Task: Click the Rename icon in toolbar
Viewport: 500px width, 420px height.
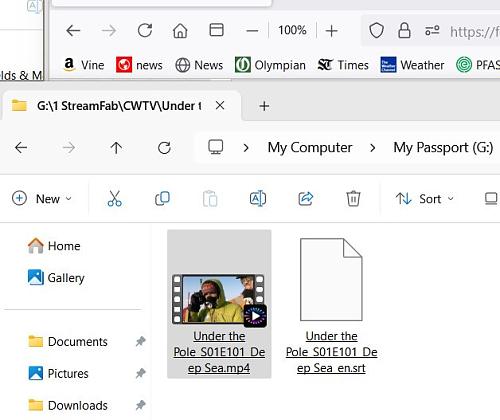Action: pos(258,199)
